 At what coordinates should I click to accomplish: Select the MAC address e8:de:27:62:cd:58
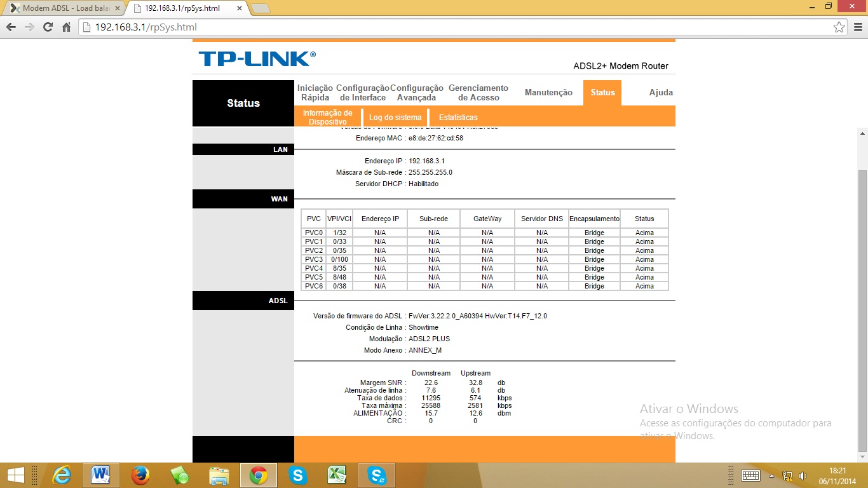[x=436, y=138]
